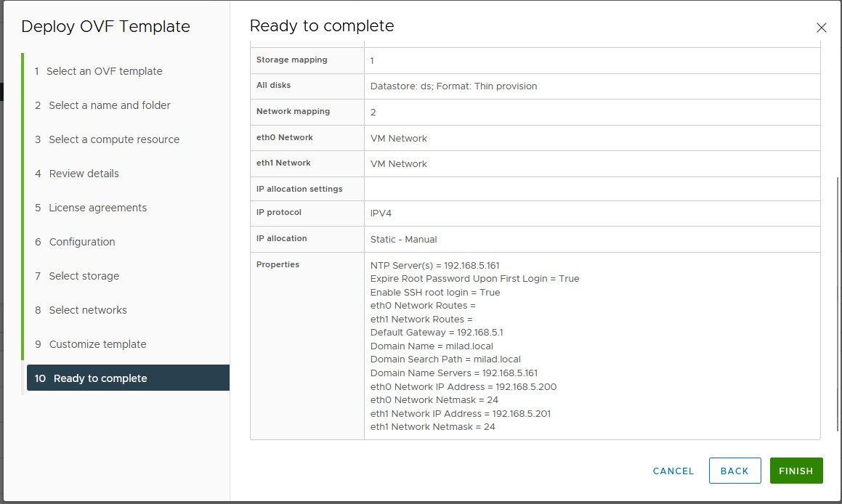Viewport: 842px width, 504px height.
Task: Click the 'eth0 Network Routes =' line
Action: coord(423,306)
